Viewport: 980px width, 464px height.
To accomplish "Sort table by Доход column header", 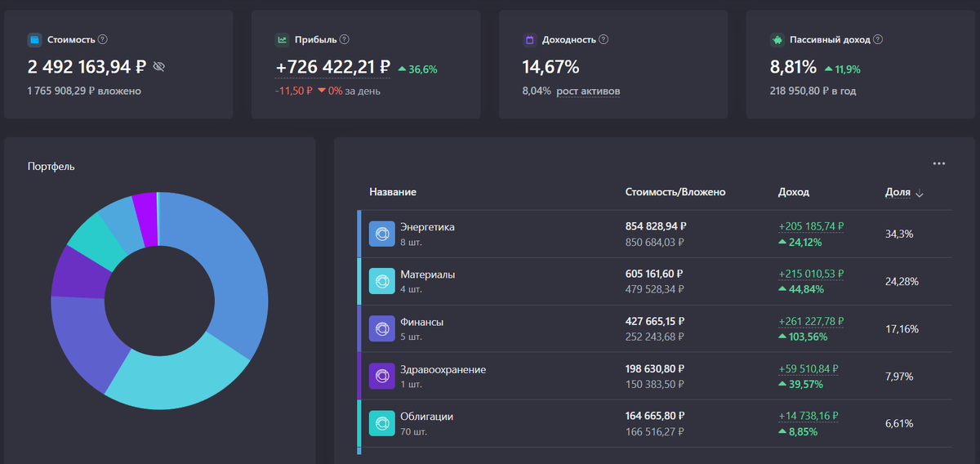I will point(794,192).
